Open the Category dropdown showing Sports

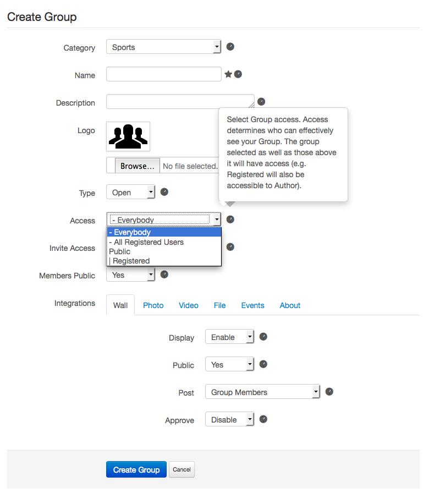pos(163,47)
